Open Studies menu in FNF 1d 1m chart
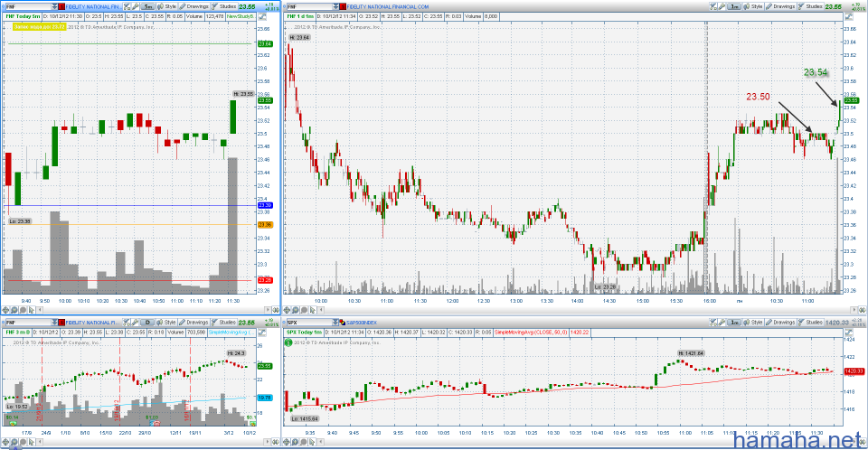This screenshot has width=868, height=450. [810, 6]
